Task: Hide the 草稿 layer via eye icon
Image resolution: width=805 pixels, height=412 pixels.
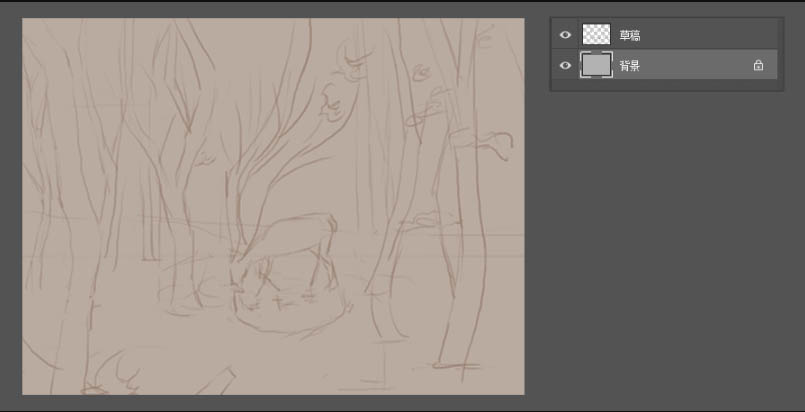Action: 565,35
